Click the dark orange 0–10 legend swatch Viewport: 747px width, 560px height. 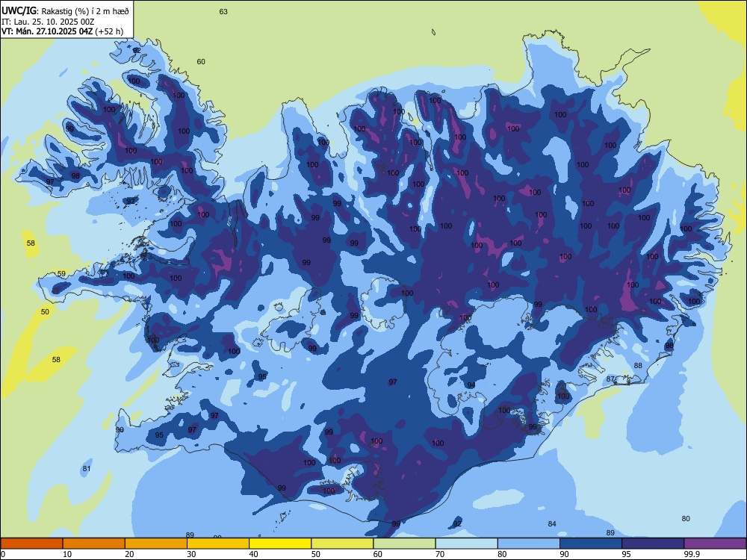pyautogui.click(x=31, y=544)
